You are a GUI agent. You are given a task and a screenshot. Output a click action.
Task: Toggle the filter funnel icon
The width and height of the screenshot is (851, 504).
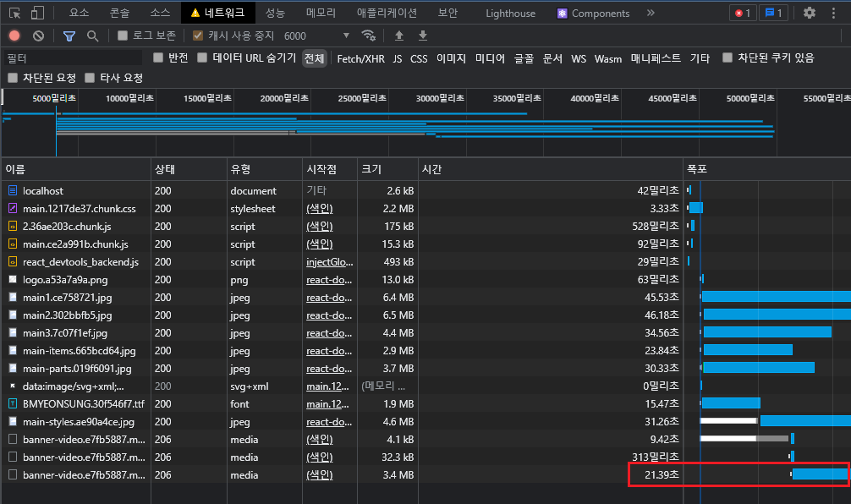point(69,36)
